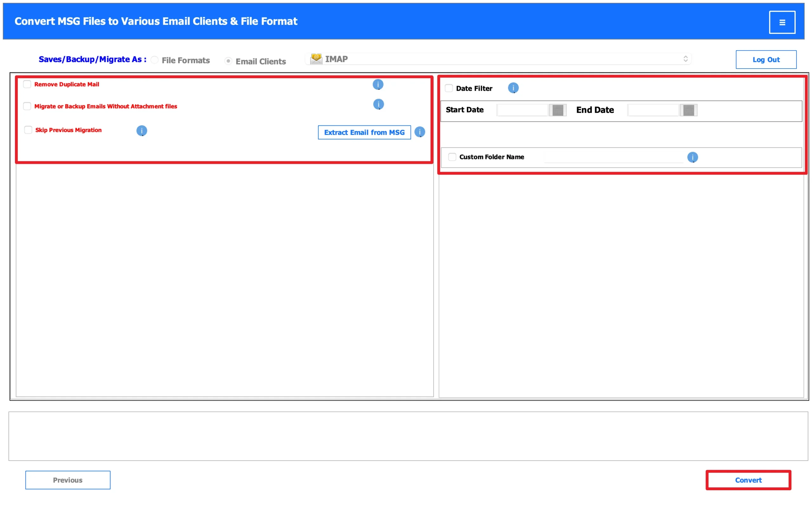
Task: Select the Email Clients radio button
Action: point(228,61)
